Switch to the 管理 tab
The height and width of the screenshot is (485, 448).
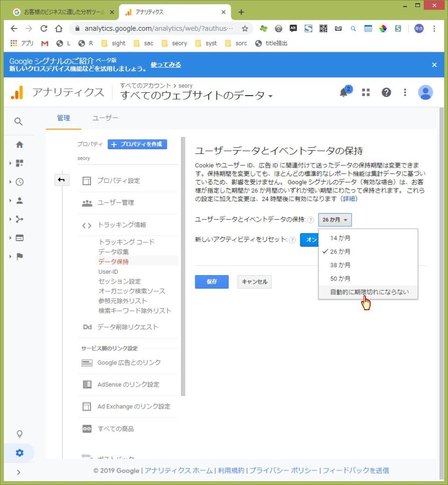64,118
